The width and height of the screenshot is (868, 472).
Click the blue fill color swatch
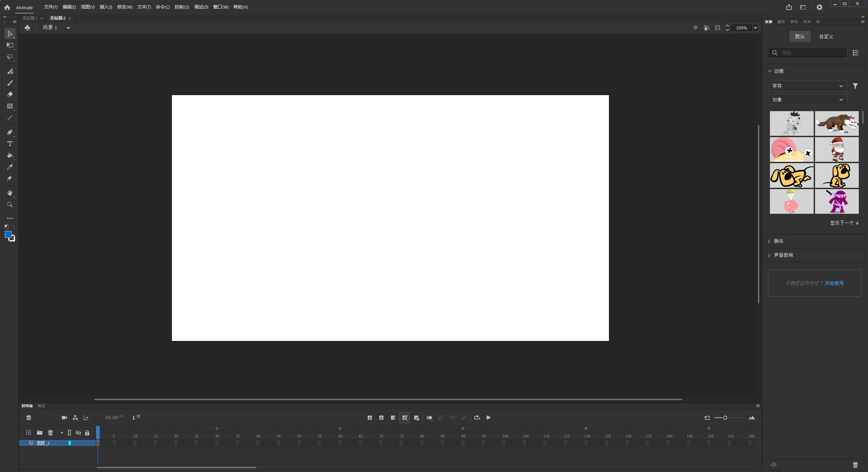[x=8, y=234]
